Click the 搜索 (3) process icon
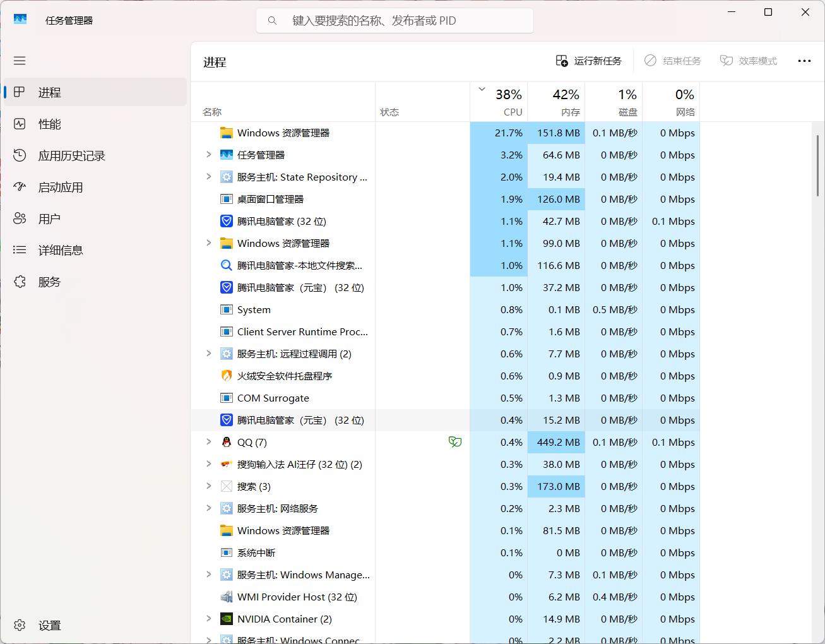825x644 pixels. [x=227, y=486]
